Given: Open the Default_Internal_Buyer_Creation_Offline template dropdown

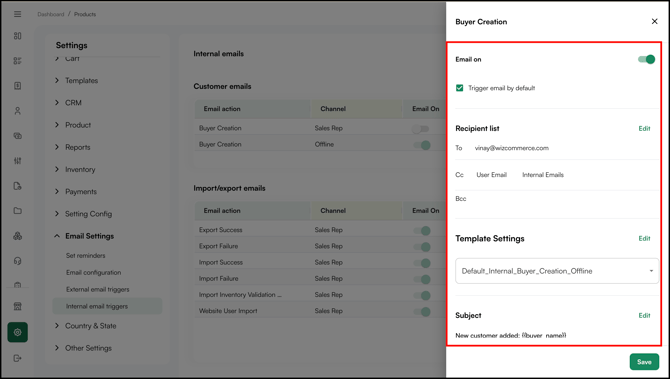Looking at the screenshot, I should [557, 271].
